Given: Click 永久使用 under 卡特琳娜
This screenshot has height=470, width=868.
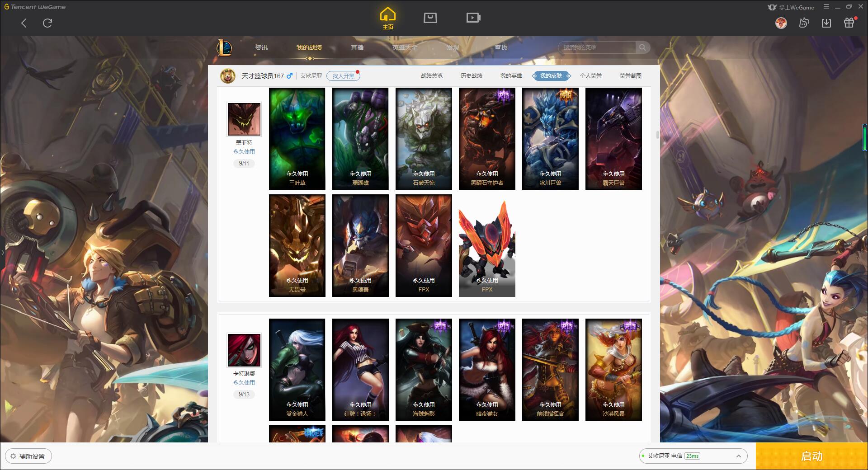Looking at the screenshot, I should 244,383.
